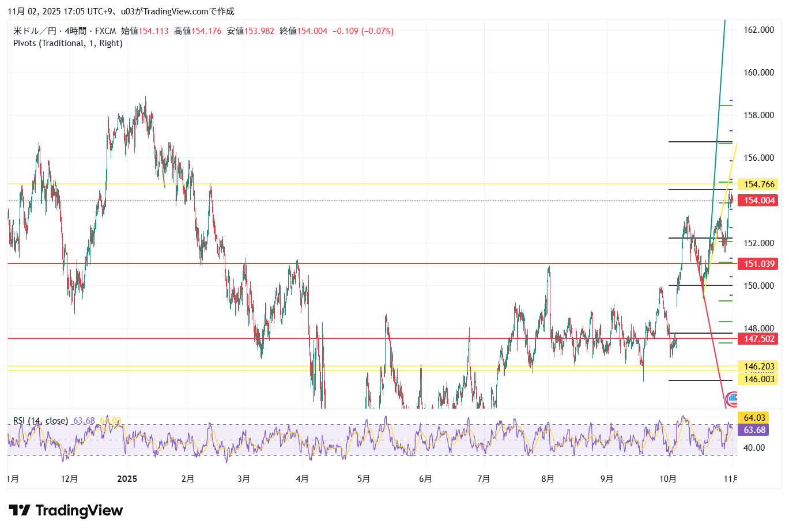Select the purple 63.68 RSI value label
The image size is (789, 532).
754,430
